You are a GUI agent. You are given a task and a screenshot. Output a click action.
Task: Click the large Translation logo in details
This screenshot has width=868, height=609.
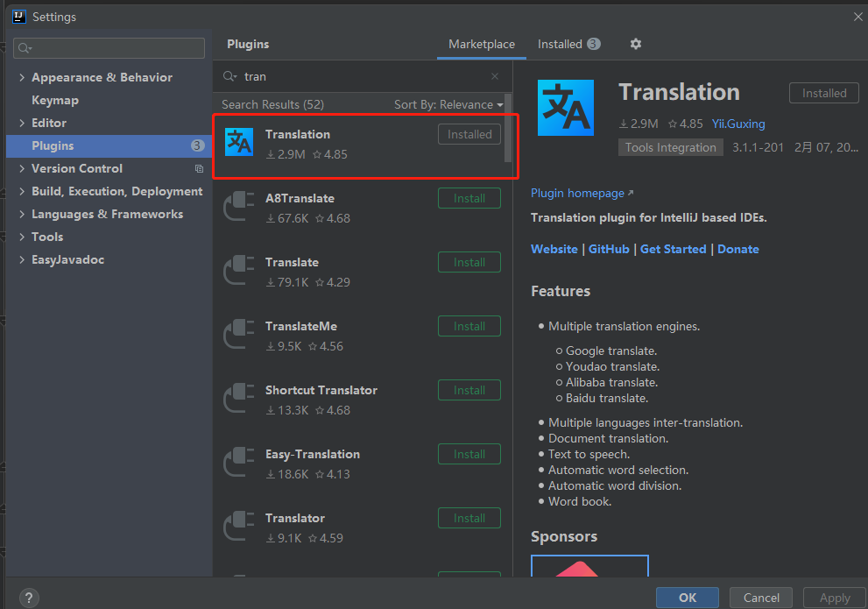tap(565, 108)
